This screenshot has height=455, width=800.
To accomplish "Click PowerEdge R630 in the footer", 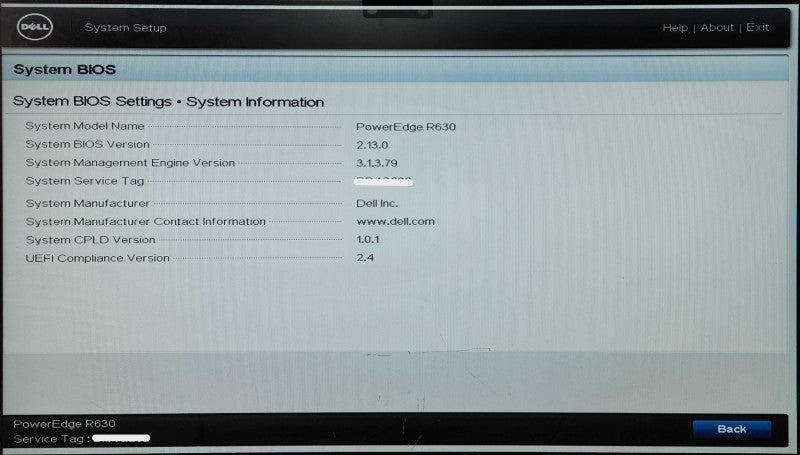I will pyautogui.click(x=64, y=424).
